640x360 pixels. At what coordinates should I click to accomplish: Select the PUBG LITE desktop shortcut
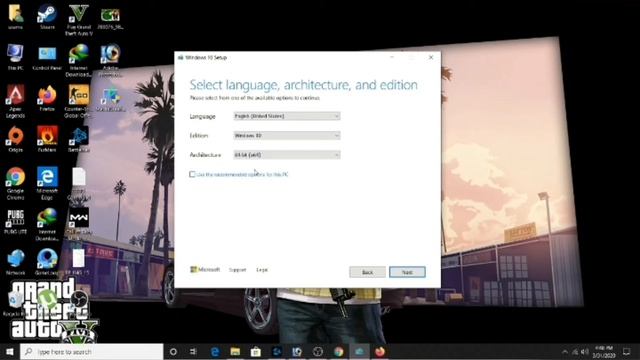(16, 222)
